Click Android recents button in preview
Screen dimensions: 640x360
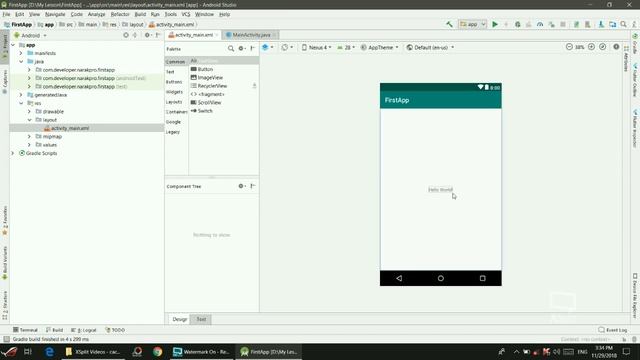[482, 278]
